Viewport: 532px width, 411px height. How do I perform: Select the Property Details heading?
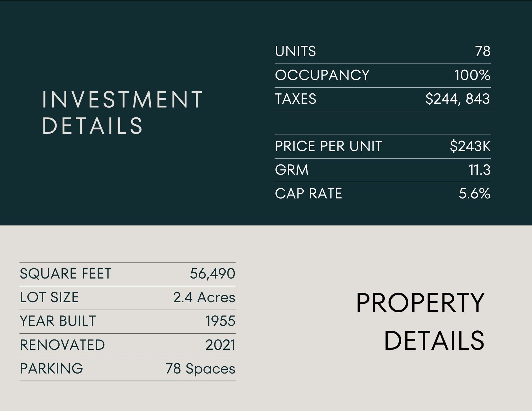coord(420,322)
